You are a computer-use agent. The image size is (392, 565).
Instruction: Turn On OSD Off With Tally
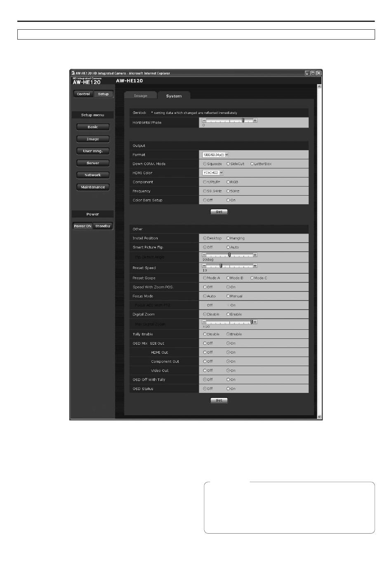tap(228, 380)
